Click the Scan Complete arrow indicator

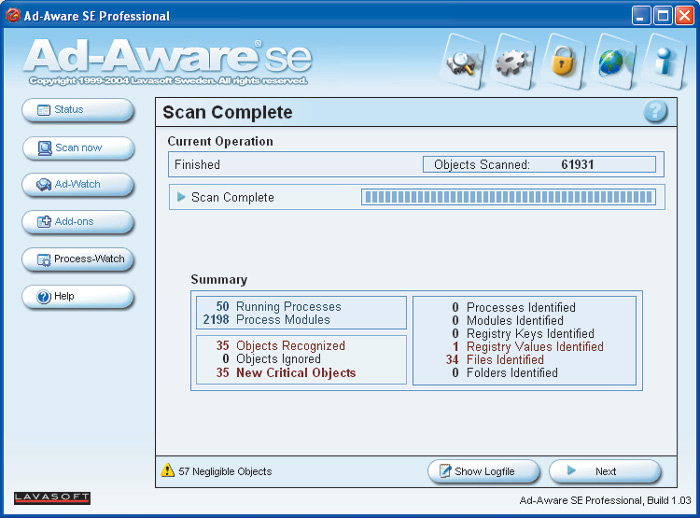tap(181, 197)
